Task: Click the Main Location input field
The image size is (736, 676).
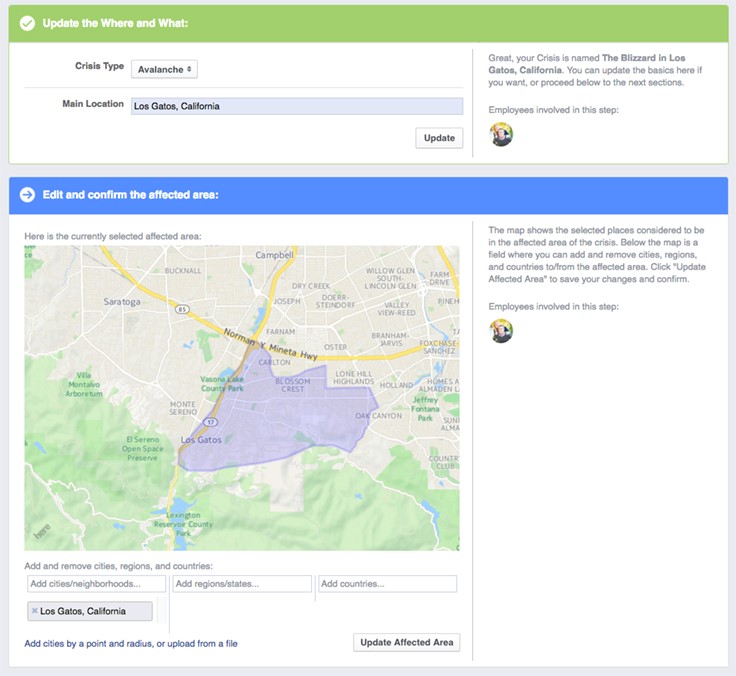Action: click(297, 106)
